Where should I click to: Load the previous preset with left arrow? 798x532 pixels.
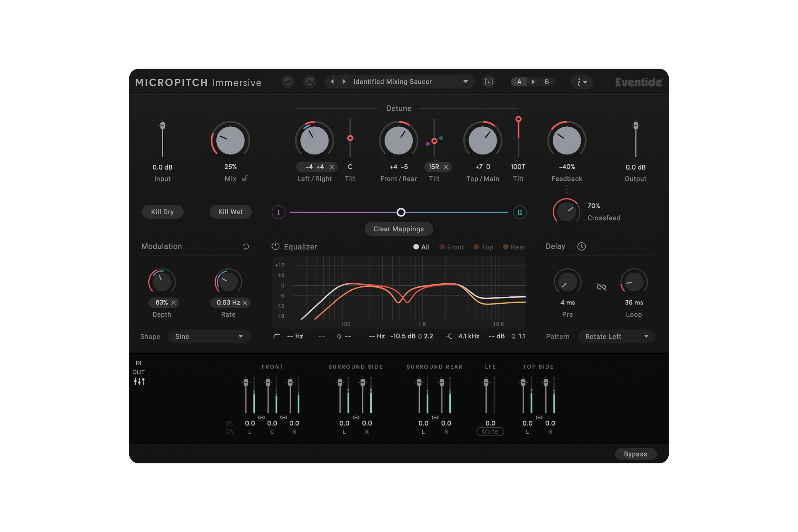pos(332,82)
